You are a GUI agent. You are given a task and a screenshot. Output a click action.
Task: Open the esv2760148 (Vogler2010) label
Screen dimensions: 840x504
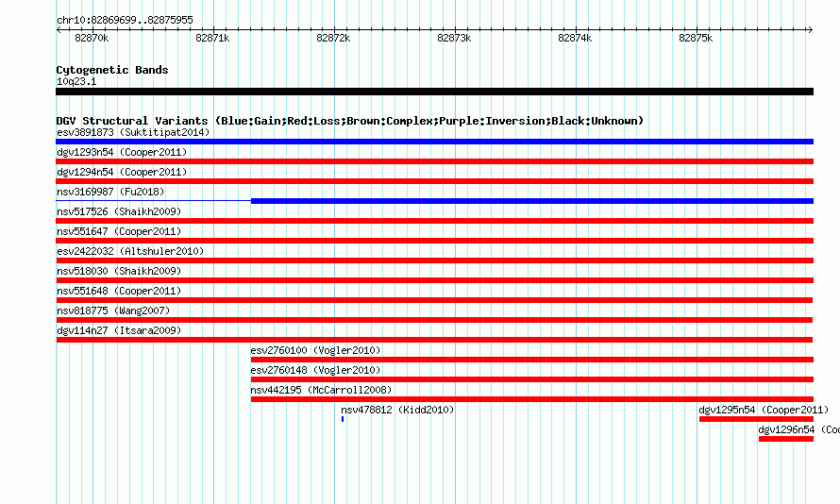click(x=315, y=370)
